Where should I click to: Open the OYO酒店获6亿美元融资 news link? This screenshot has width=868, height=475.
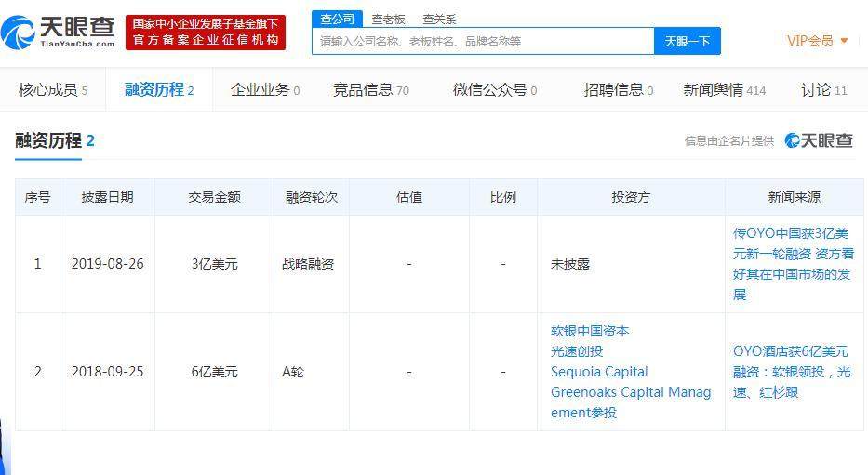792,372
